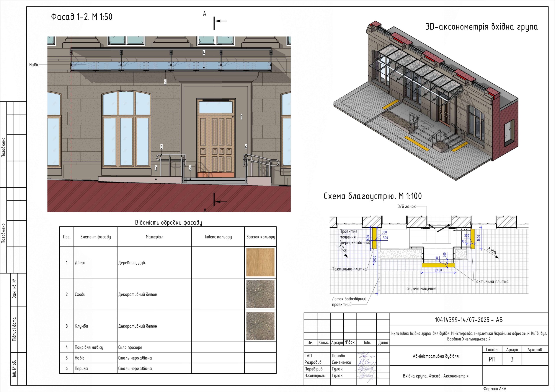Click the "3D-аксонометрія вхідна група" heading

coord(482,27)
